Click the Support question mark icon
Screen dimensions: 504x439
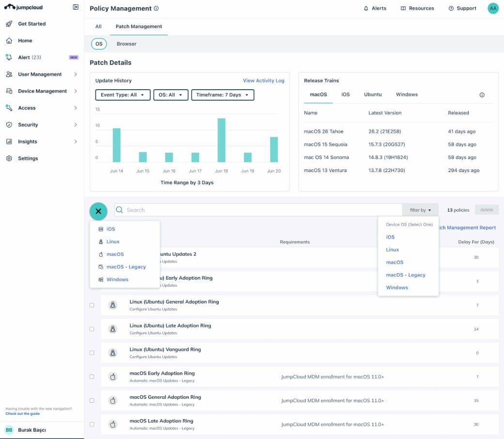click(451, 8)
